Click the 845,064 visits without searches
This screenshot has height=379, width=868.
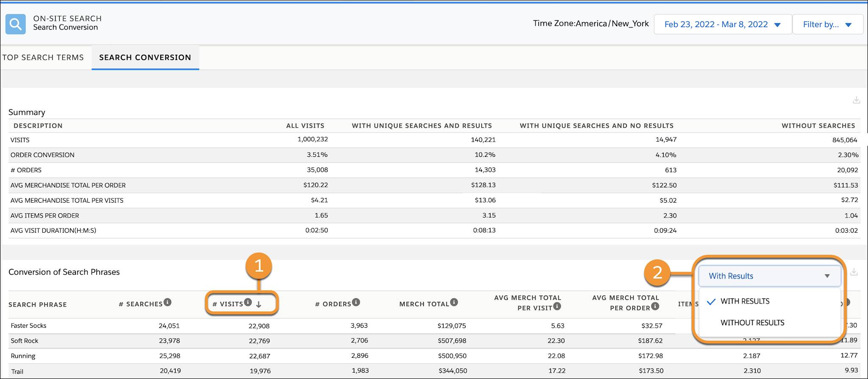845,140
